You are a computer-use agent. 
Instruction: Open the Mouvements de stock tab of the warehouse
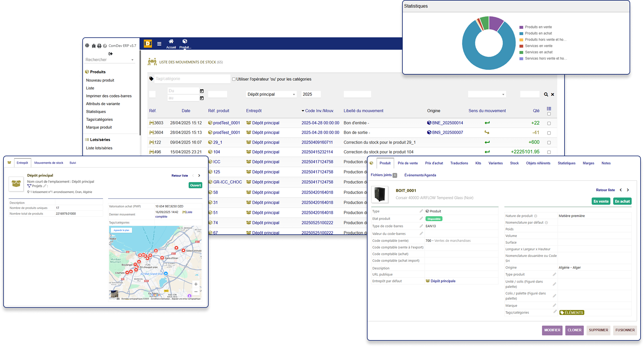coord(49,163)
